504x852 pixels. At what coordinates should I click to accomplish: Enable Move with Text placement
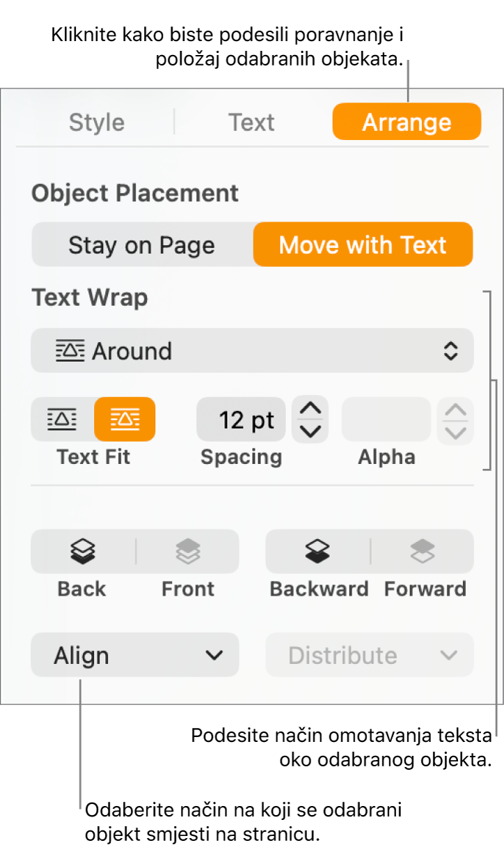pyautogui.click(x=363, y=245)
